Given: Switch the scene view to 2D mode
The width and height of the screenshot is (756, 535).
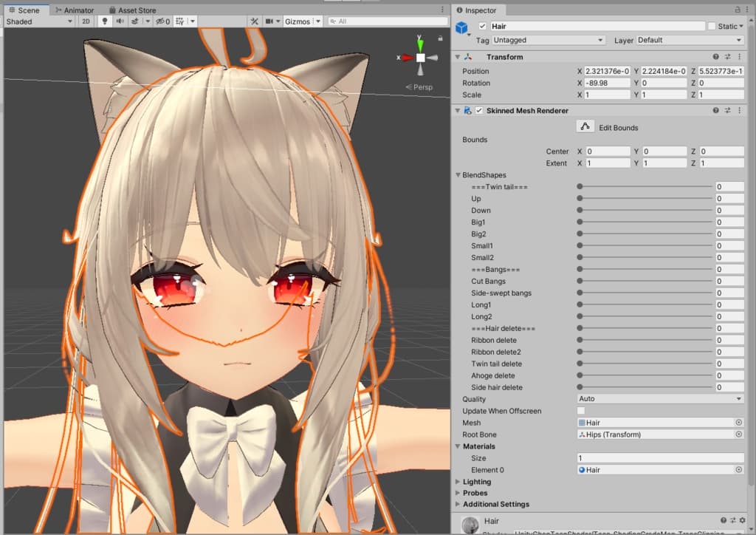Looking at the screenshot, I should [86, 21].
